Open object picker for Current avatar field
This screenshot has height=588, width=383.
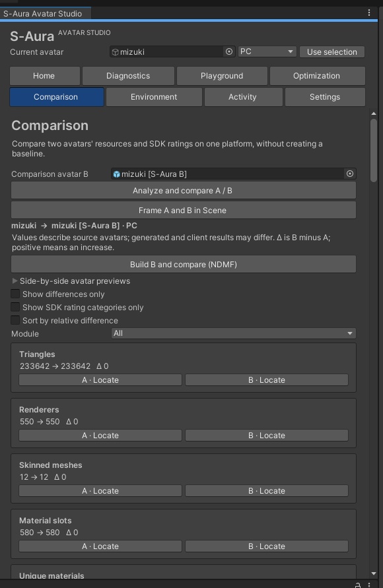229,51
